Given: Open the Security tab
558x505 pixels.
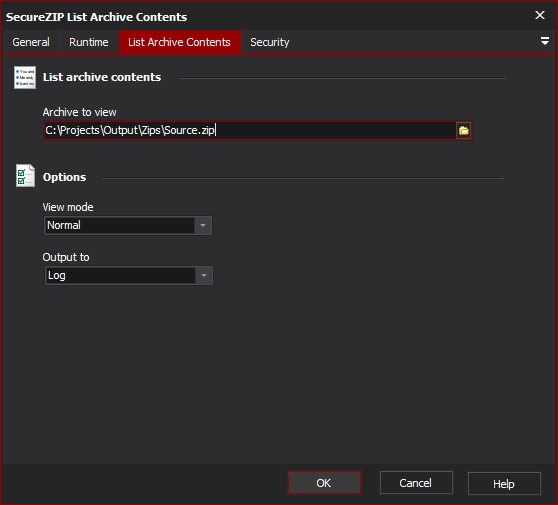Looking at the screenshot, I should (270, 42).
